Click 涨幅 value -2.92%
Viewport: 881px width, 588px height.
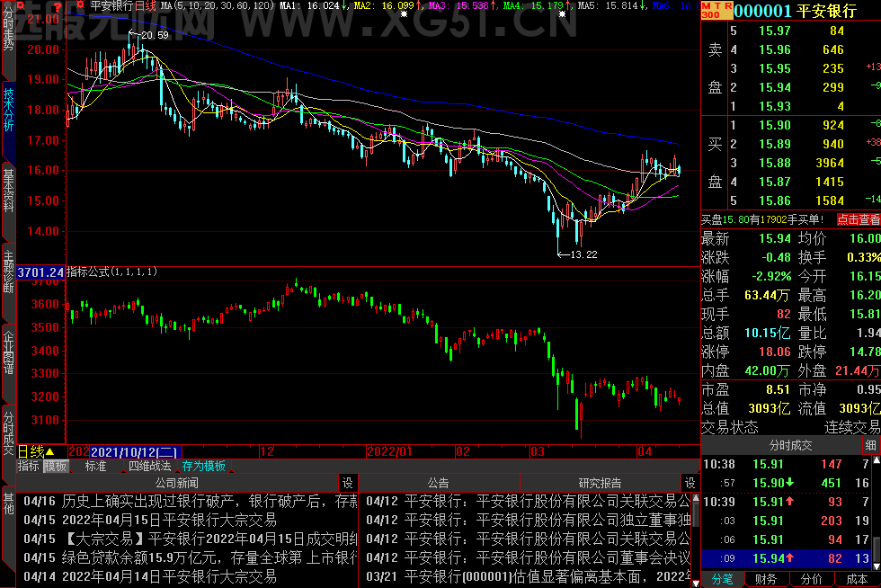[771, 277]
